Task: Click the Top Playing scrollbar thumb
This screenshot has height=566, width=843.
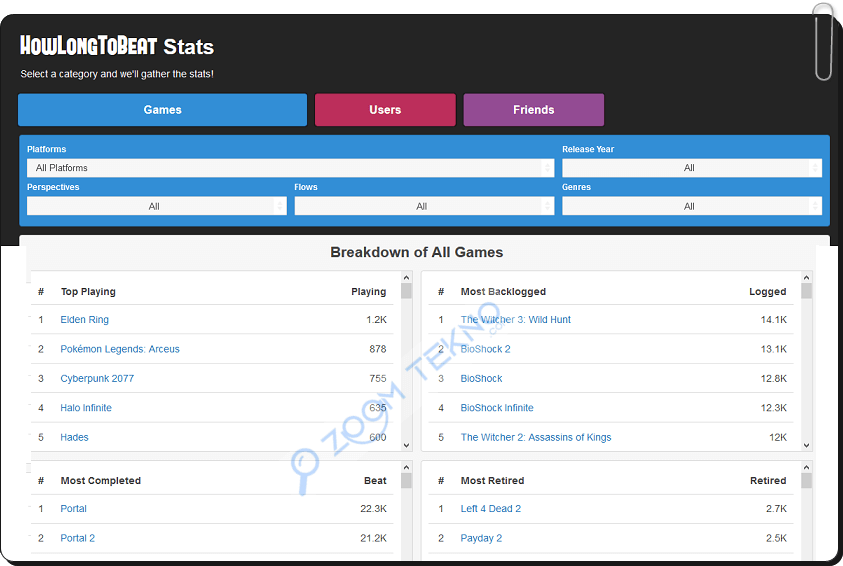Action: 406,291
